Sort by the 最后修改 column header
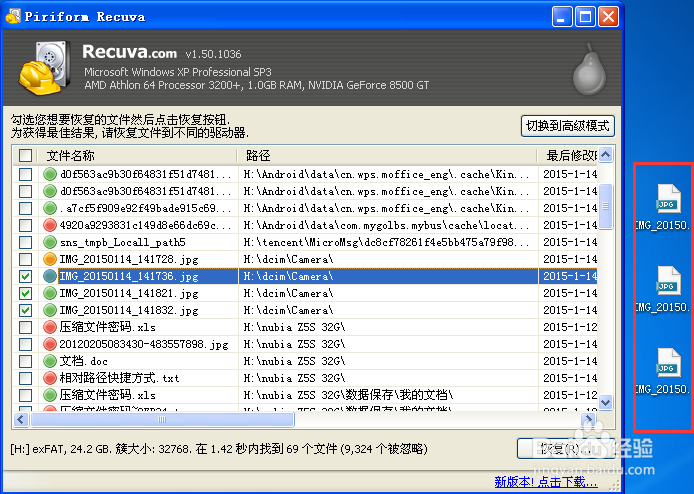Image resolution: width=694 pixels, height=494 pixels. (x=568, y=155)
